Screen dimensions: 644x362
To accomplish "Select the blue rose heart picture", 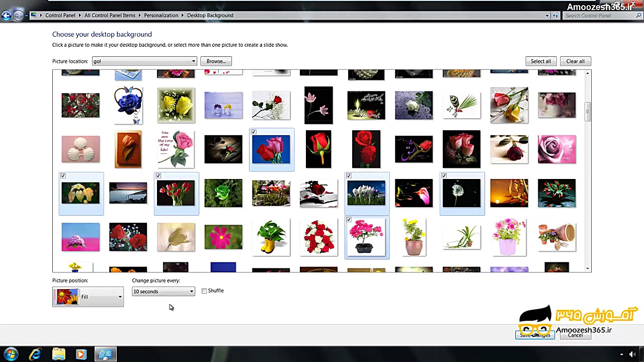I will [128, 105].
